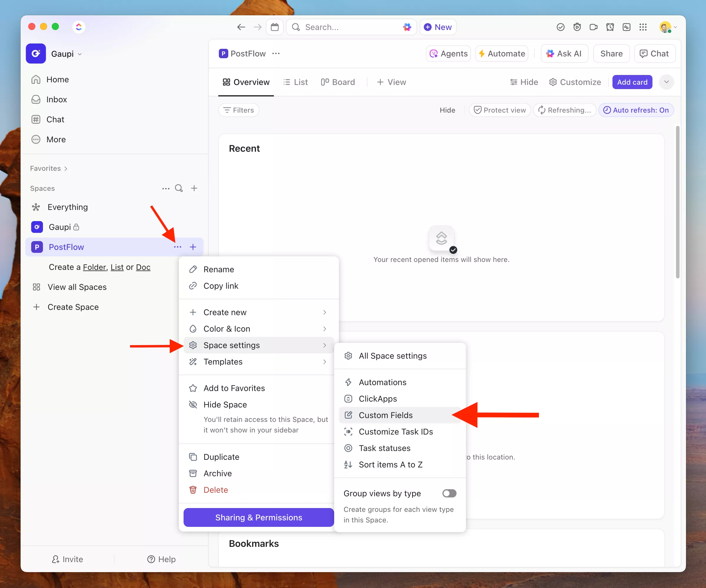Choose Archive in the context menu
This screenshot has height=588, width=706.
point(259,474)
